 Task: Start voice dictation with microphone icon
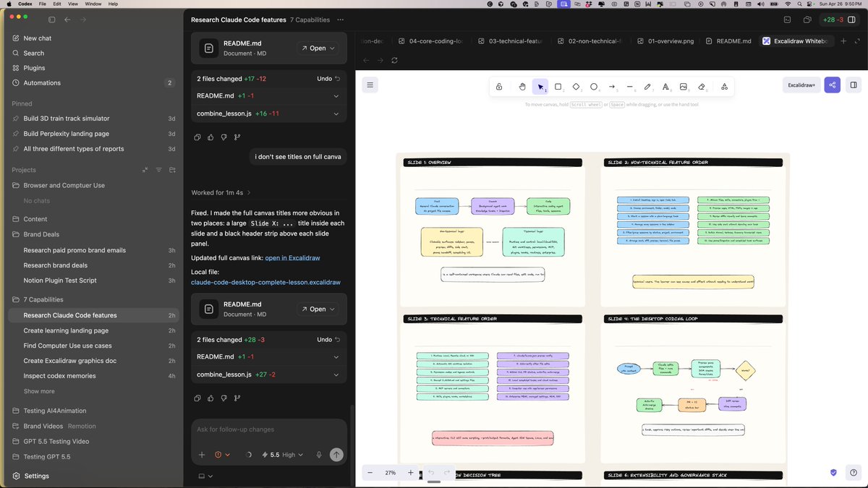[318, 455]
